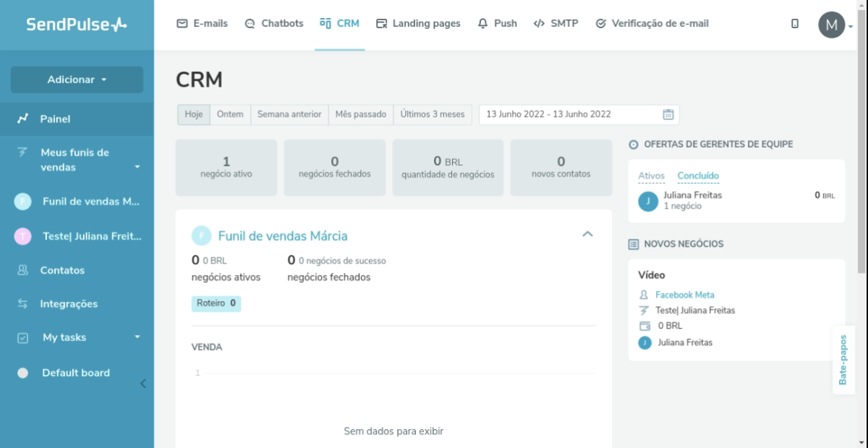Click the wallet icon beside 0 BRL
This screenshot has height=448, width=868.
(644, 326)
